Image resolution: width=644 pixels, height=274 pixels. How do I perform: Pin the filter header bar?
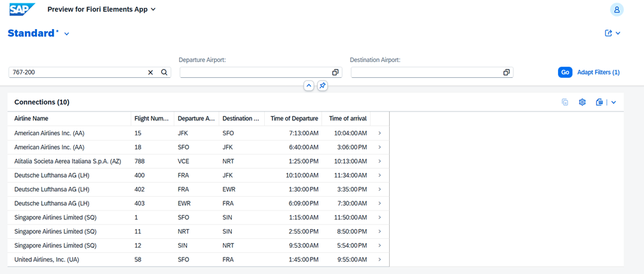(322, 86)
